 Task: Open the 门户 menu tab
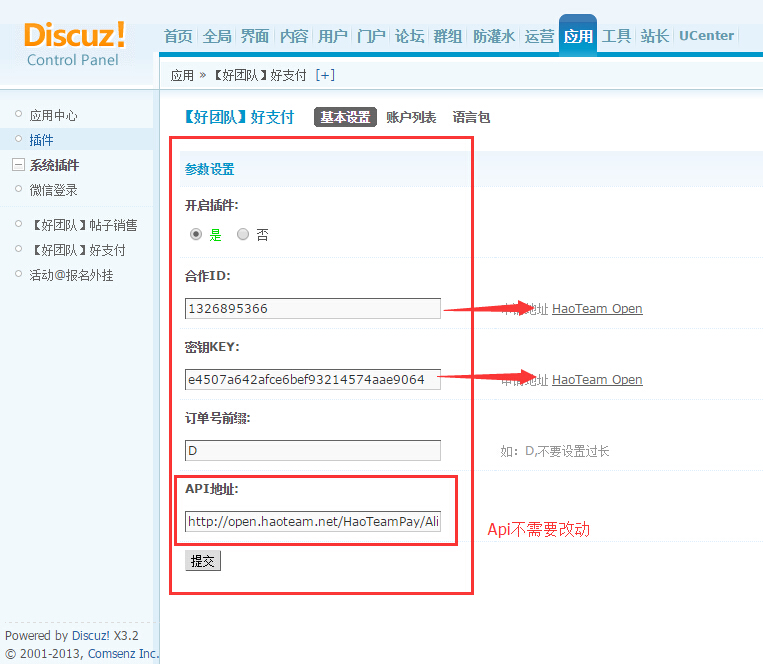pyautogui.click(x=371, y=36)
